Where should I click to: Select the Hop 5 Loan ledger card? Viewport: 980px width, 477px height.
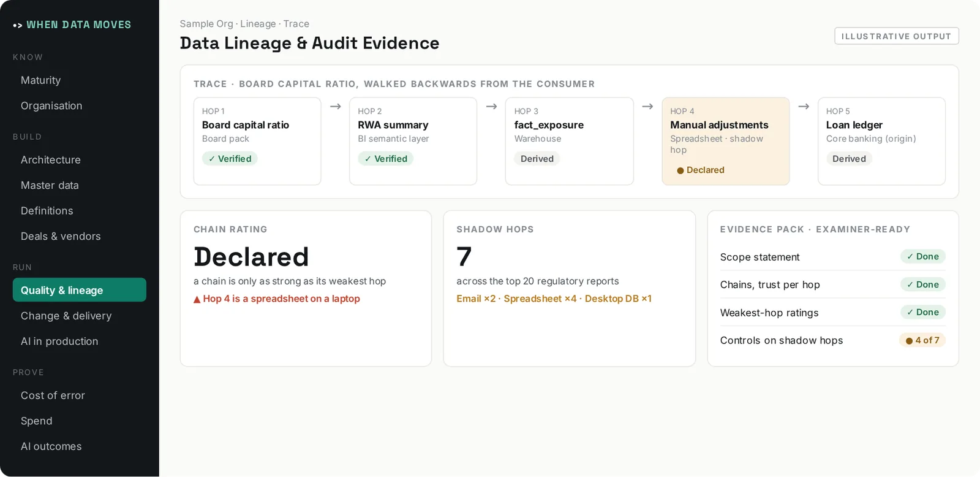tap(882, 141)
